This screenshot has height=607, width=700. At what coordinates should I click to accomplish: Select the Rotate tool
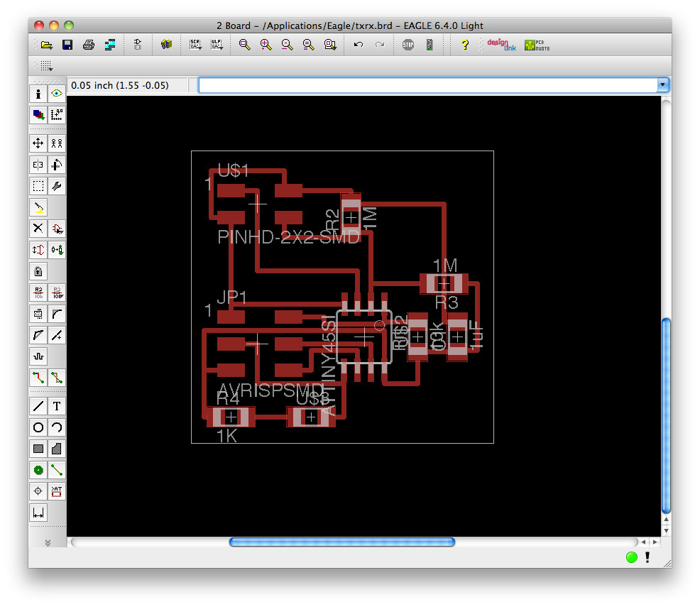(x=57, y=165)
